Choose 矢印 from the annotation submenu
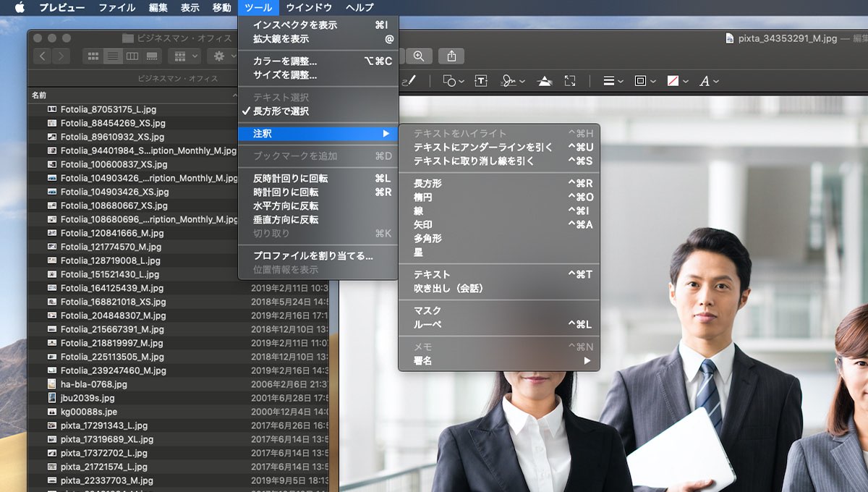This screenshot has height=492, width=868. (x=423, y=224)
